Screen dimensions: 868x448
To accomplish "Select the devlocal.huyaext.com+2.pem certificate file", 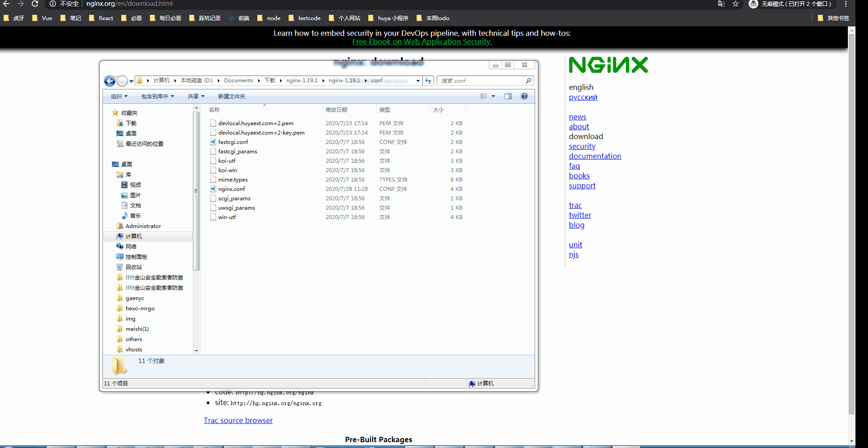I will click(x=255, y=123).
